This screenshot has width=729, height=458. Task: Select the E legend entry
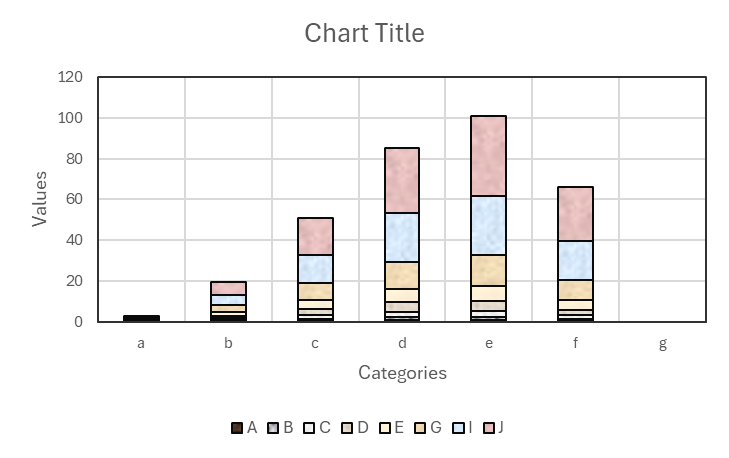(390, 428)
